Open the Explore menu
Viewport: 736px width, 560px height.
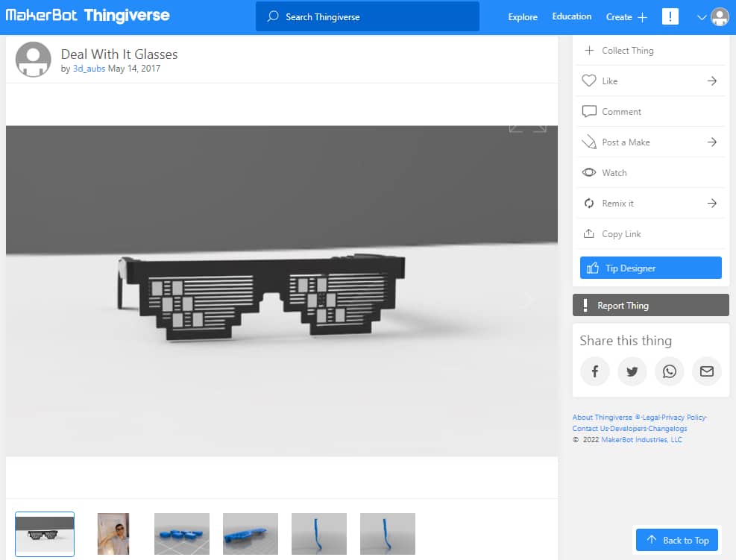pyautogui.click(x=523, y=17)
